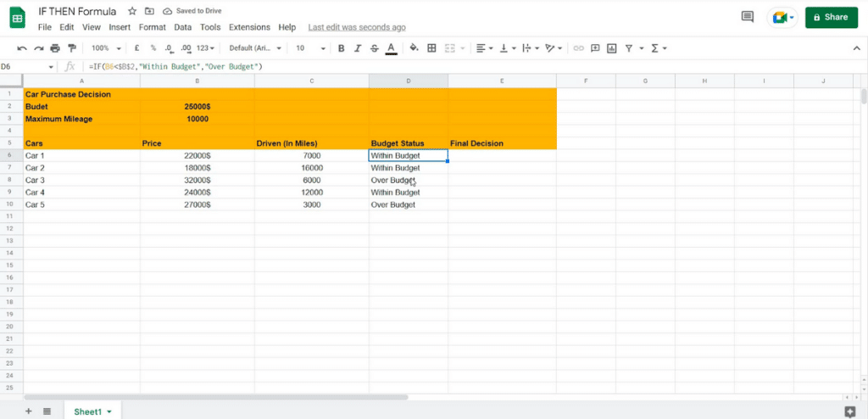The height and width of the screenshot is (419, 868).
Task: Open the Edit menu
Action: (66, 27)
